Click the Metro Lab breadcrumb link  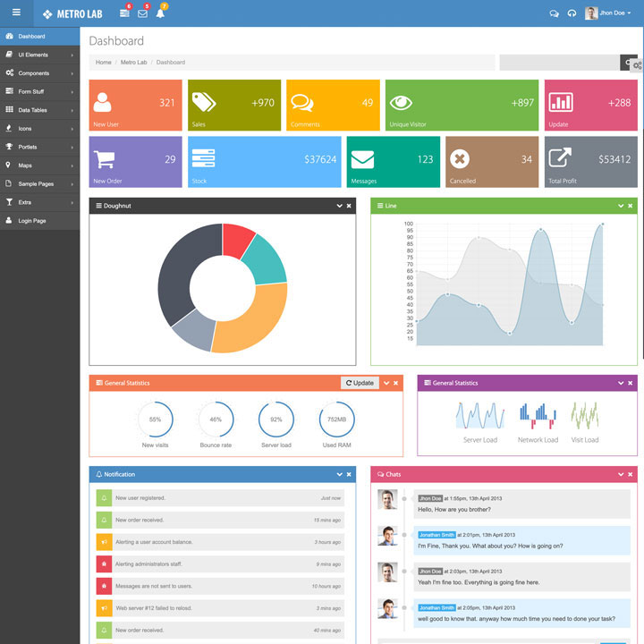[x=133, y=63]
